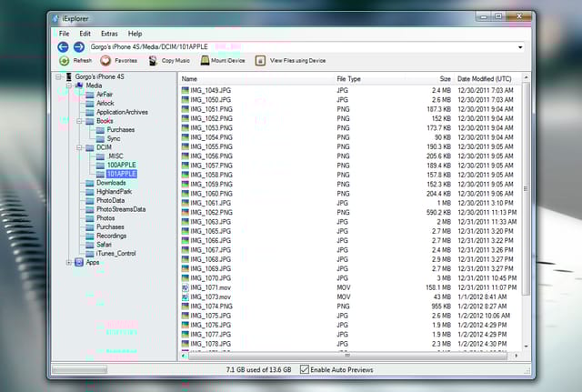Screen dimensions: 582x392
Task: Select the Photos folder label
Action: tap(105, 218)
